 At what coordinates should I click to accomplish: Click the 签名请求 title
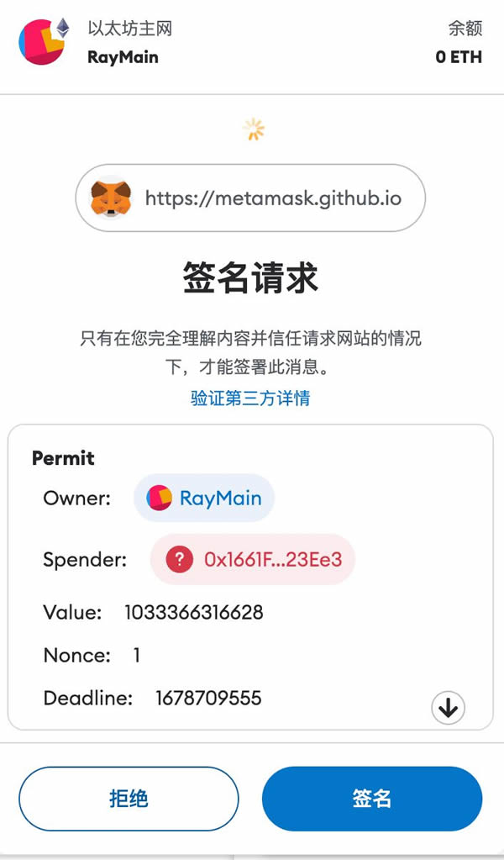tap(250, 278)
